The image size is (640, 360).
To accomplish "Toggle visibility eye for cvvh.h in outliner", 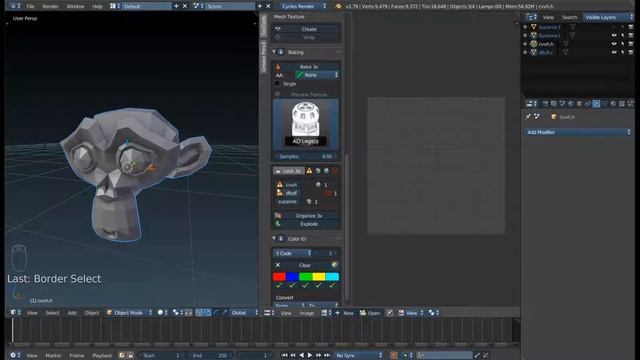I will (x=614, y=44).
